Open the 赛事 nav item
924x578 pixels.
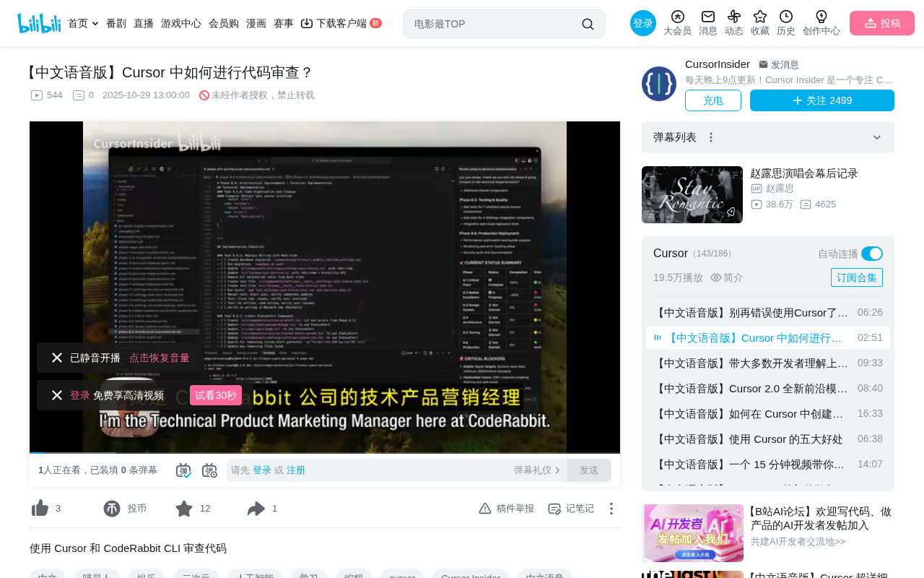tap(284, 23)
